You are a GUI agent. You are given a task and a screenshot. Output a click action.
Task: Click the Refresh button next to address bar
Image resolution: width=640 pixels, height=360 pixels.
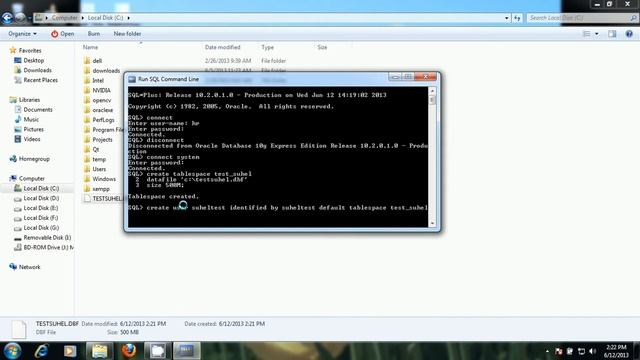tap(517, 18)
